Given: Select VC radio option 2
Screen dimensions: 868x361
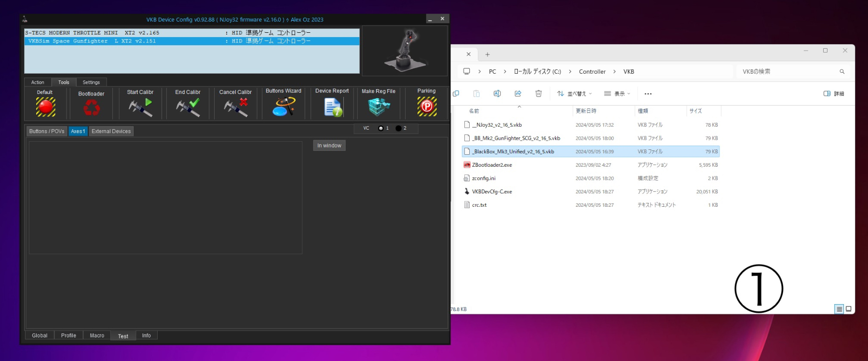Looking at the screenshot, I should tap(398, 128).
